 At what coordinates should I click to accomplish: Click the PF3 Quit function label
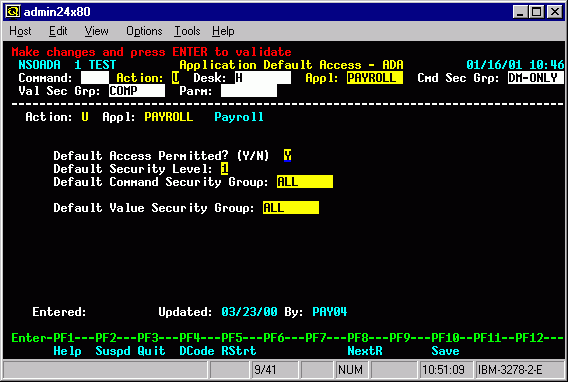(x=151, y=351)
